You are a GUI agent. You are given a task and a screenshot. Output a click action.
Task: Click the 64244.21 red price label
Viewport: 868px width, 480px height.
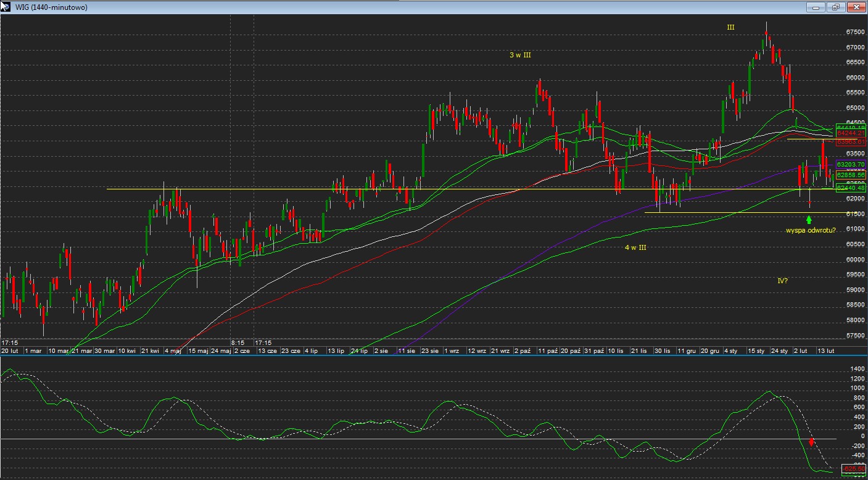pyautogui.click(x=851, y=133)
